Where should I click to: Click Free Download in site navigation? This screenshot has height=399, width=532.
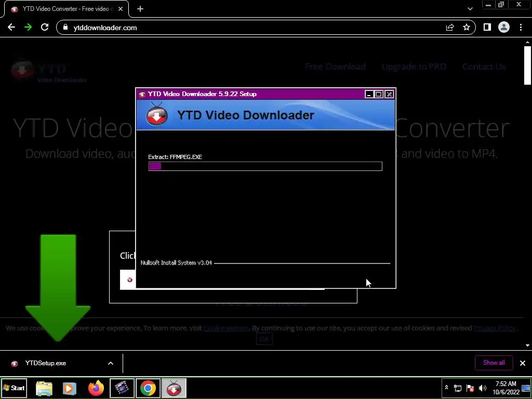click(x=335, y=66)
